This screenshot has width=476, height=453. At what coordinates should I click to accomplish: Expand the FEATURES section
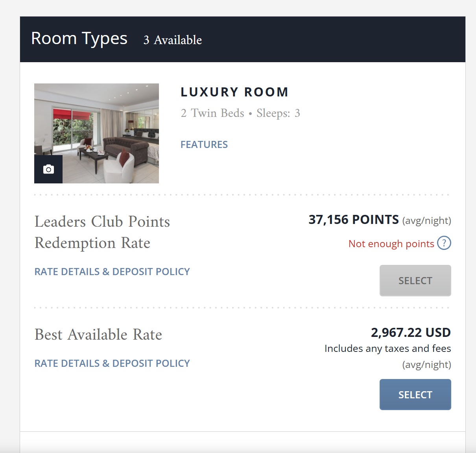[204, 144]
